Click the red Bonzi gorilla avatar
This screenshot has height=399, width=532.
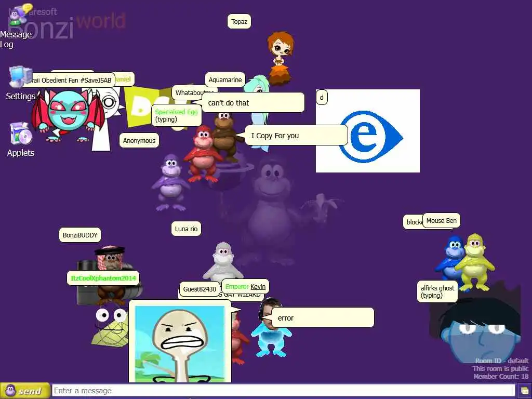(x=202, y=154)
